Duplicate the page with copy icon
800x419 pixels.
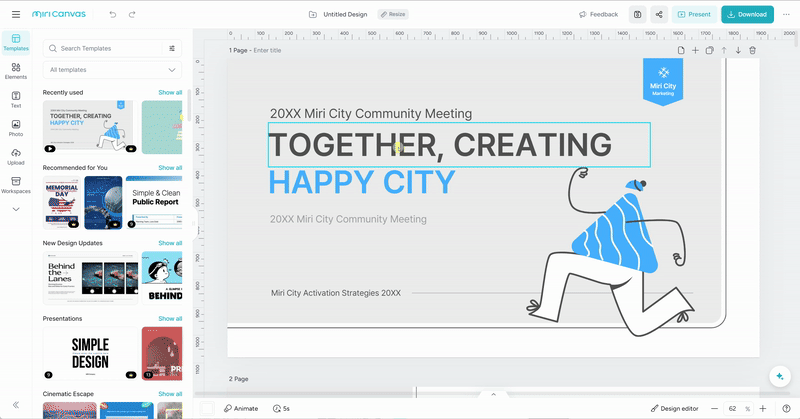(709, 50)
